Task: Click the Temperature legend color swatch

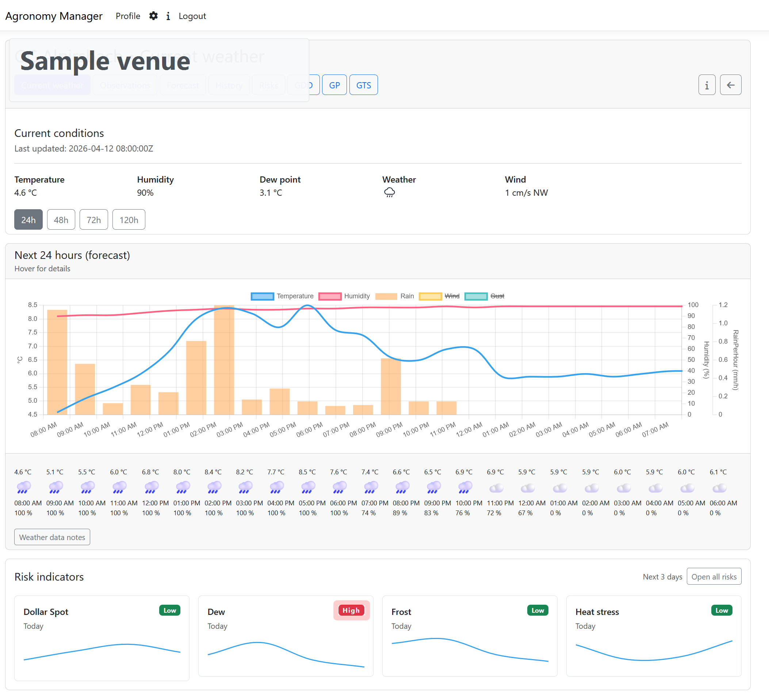Action: (262, 297)
